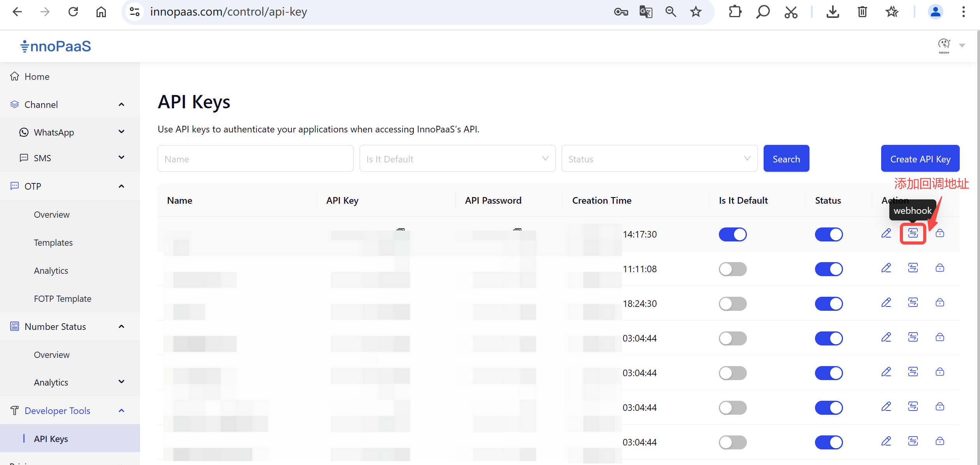Image resolution: width=980 pixels, height=465 pixels.
Task: Click the copy icon beside the first API Key
Action: pos(400,230)
